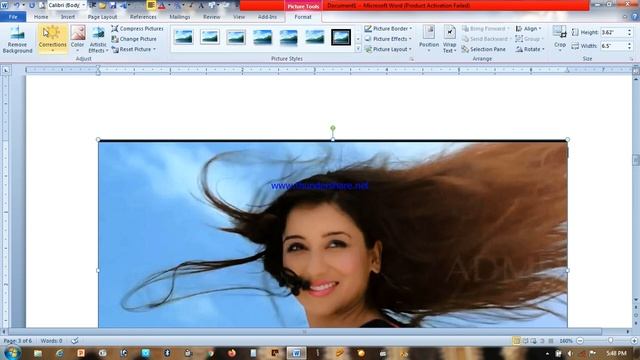640x360 pixels.
Task: Open Picture Effects dropdown
Action: pos(388,39)
